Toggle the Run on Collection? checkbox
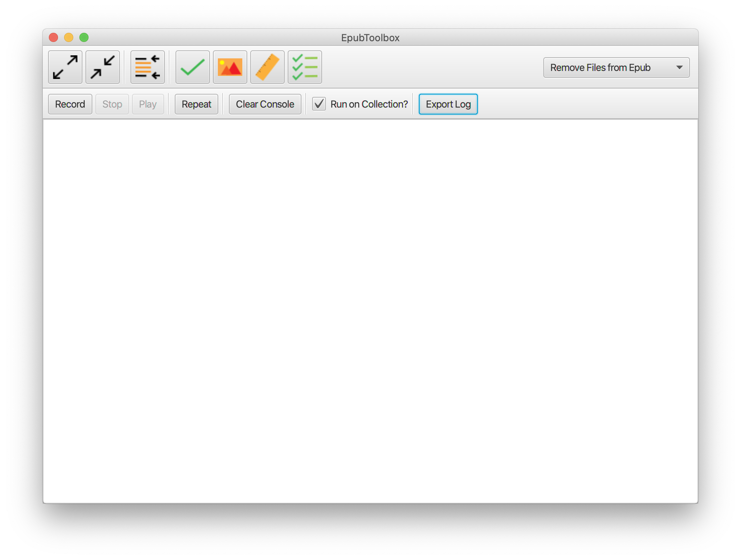741x560 pixels. point(319,104)
